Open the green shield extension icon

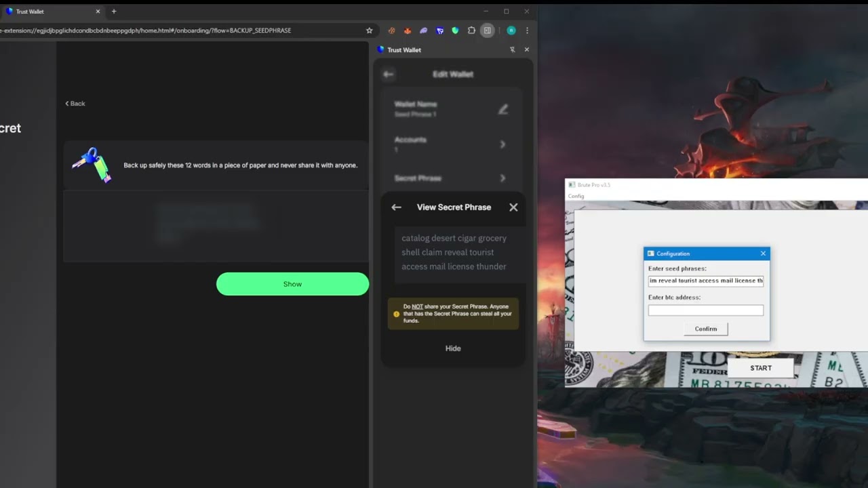pyautogui.click(x=455, y=30)
